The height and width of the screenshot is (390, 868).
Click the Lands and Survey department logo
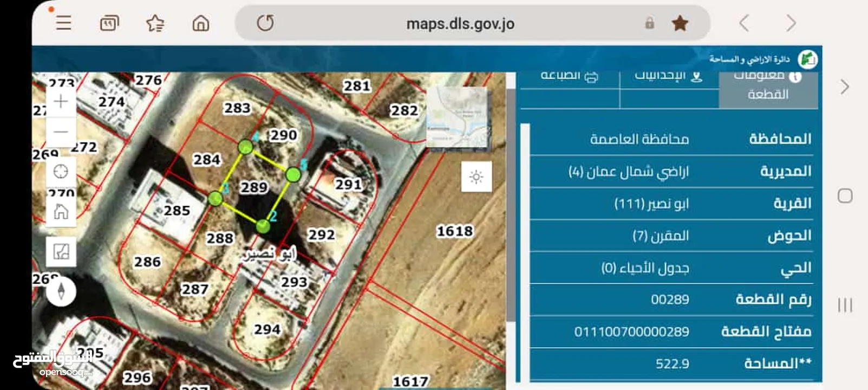point(808,59)
